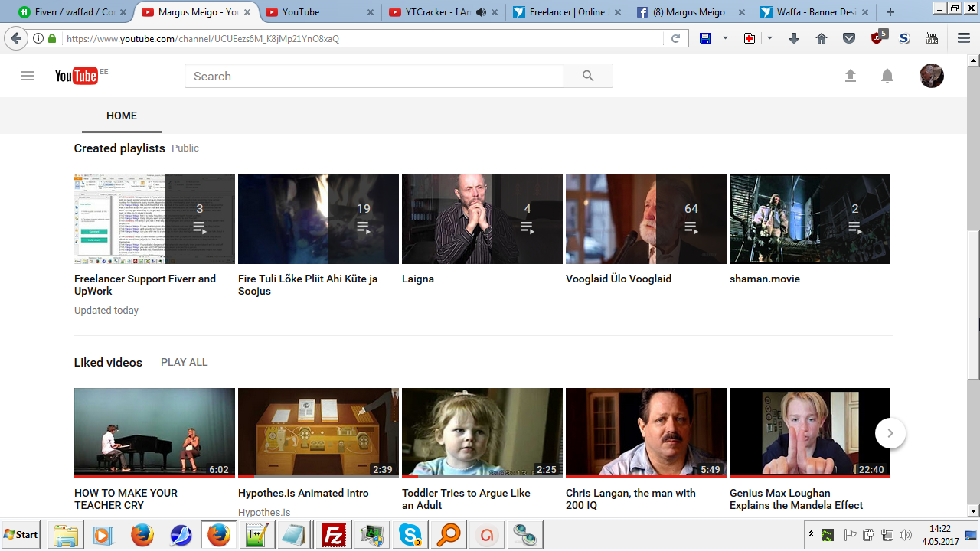980x551 pixels.
Task: Switch to the Facebook Margus Meigo tab
Action: [691, 12]
